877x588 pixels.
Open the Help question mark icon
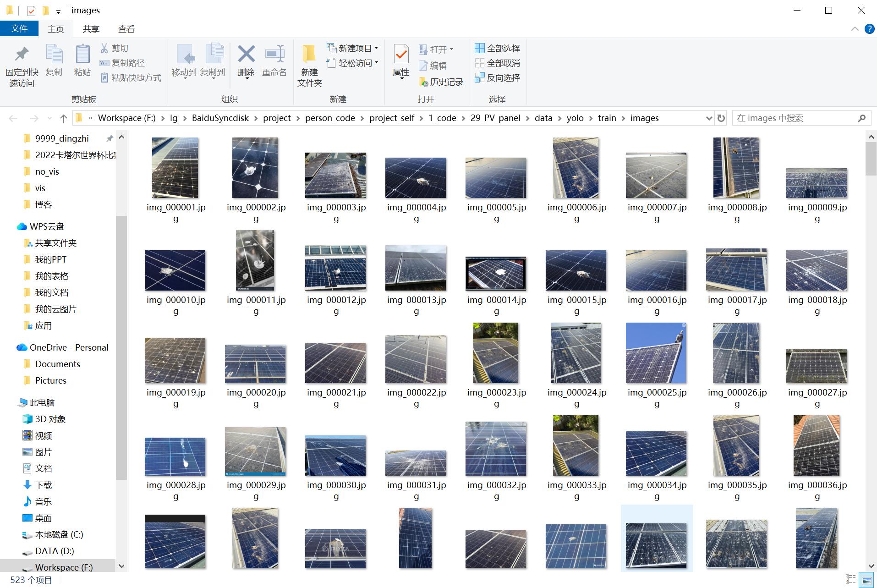(869, 29)
